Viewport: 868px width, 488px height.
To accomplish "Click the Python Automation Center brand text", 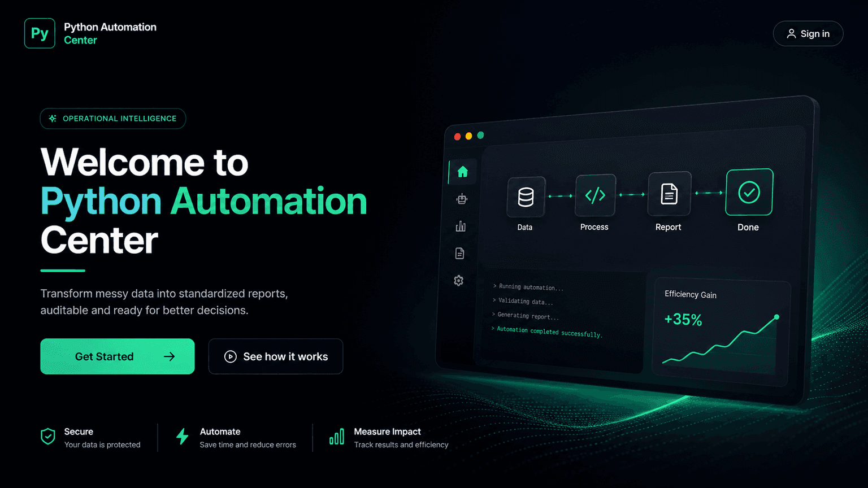I will (x=110, y=33).
